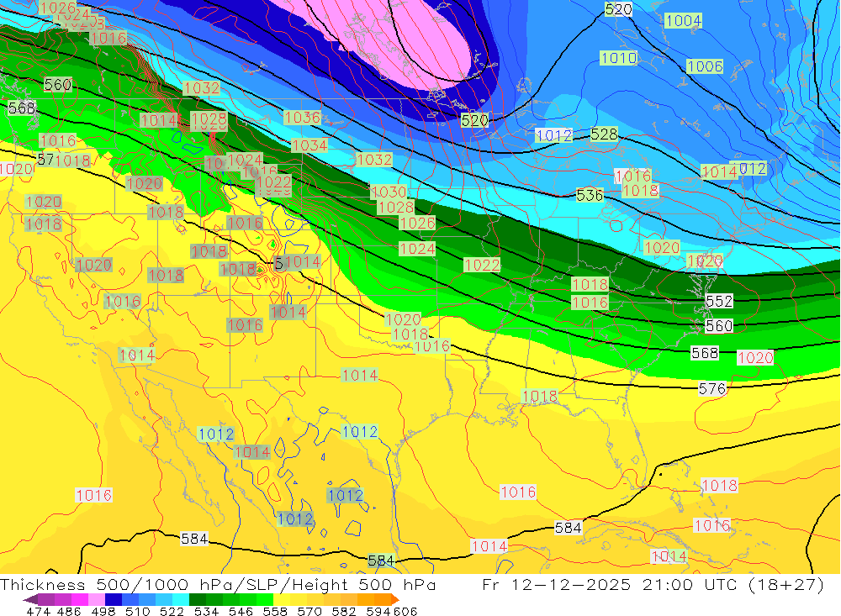Click the 558 legend value
The image size is (841, 616).
pos(275,611)
